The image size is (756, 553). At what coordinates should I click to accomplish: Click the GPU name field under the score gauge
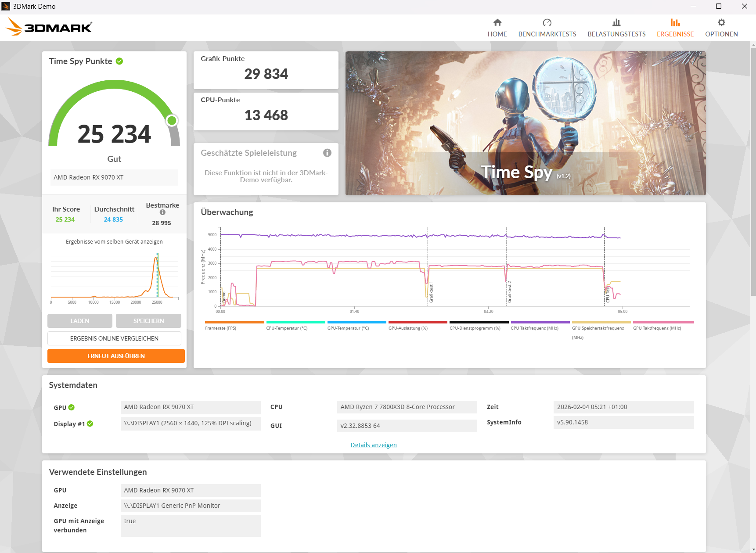coord(114,177)
